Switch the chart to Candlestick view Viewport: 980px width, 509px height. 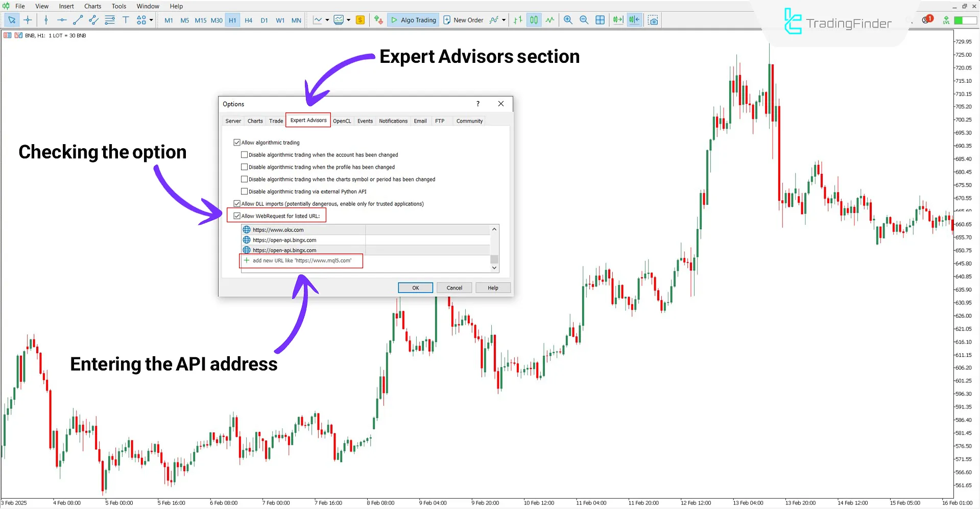[x=534, y=20]
